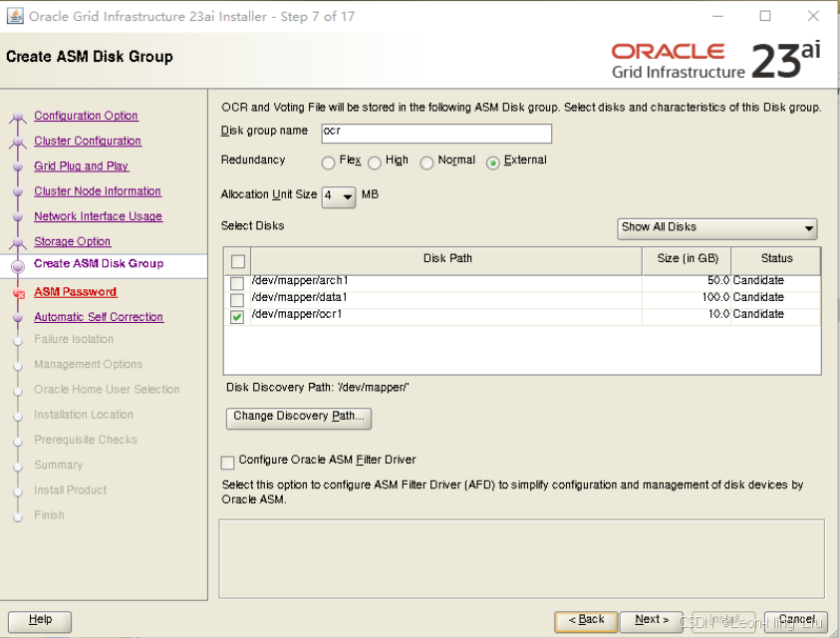Viewport: 840px width, 638px height.
Task: Go to Network Interface Usage step
Action: [98, 216]
